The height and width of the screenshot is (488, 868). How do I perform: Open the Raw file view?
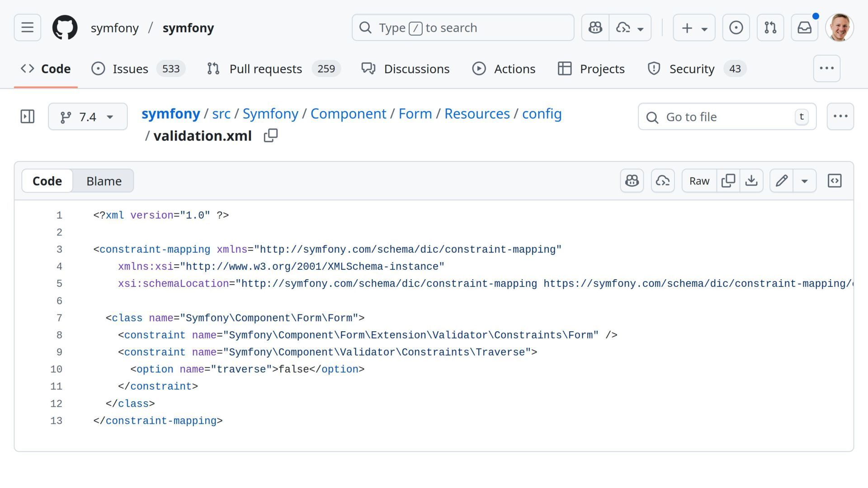699,181
